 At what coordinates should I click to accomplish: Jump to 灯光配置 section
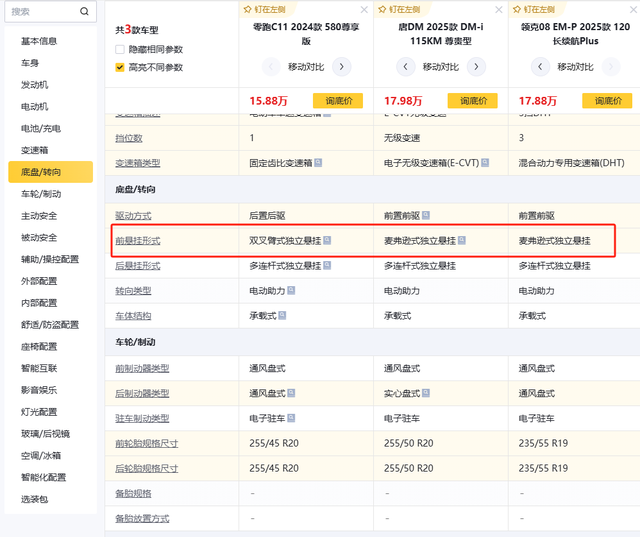(39, 412)
